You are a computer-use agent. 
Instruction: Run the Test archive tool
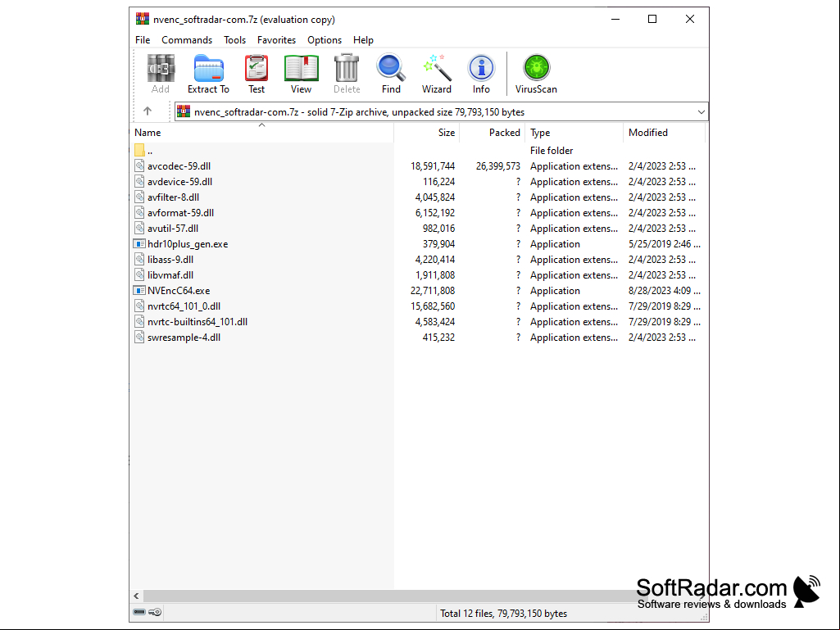coord(256,74)
